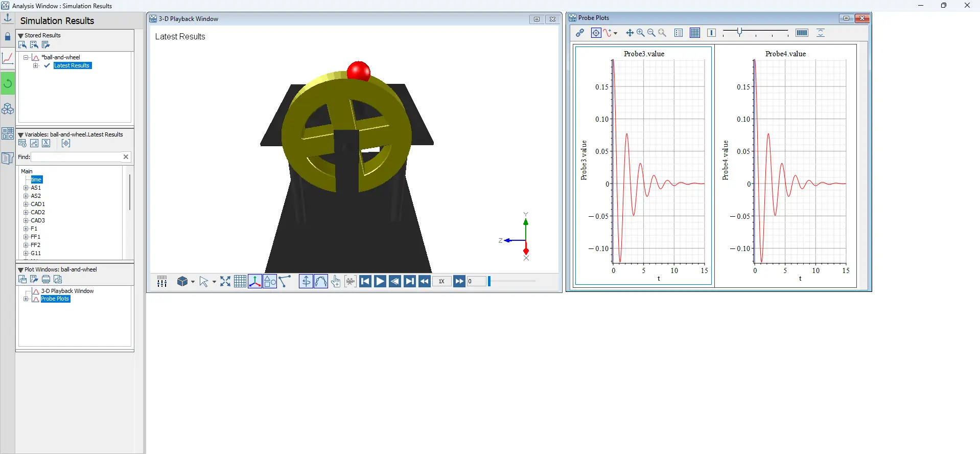
Task: Click the camera record icon
Action: pos(351,281)
